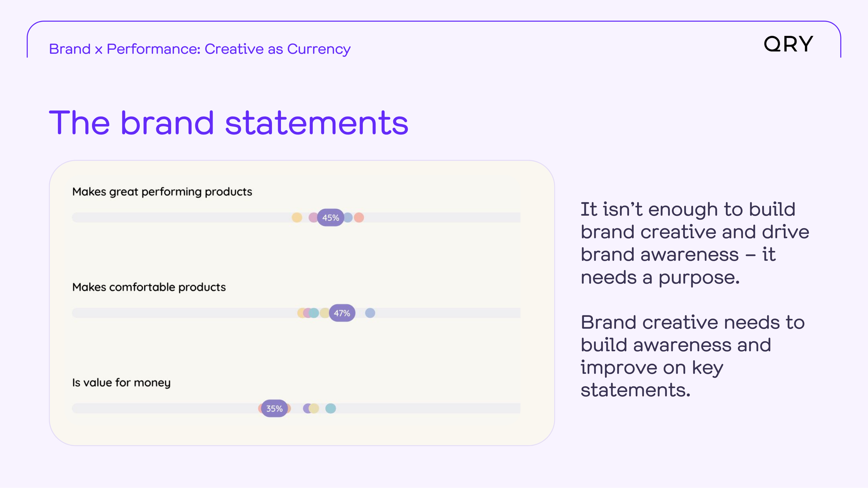The height and width of the screenshot is (488, 868).
Task: Click the 'Makes great performing products' label
Action: pyautogui.click(x=162, y=192)
